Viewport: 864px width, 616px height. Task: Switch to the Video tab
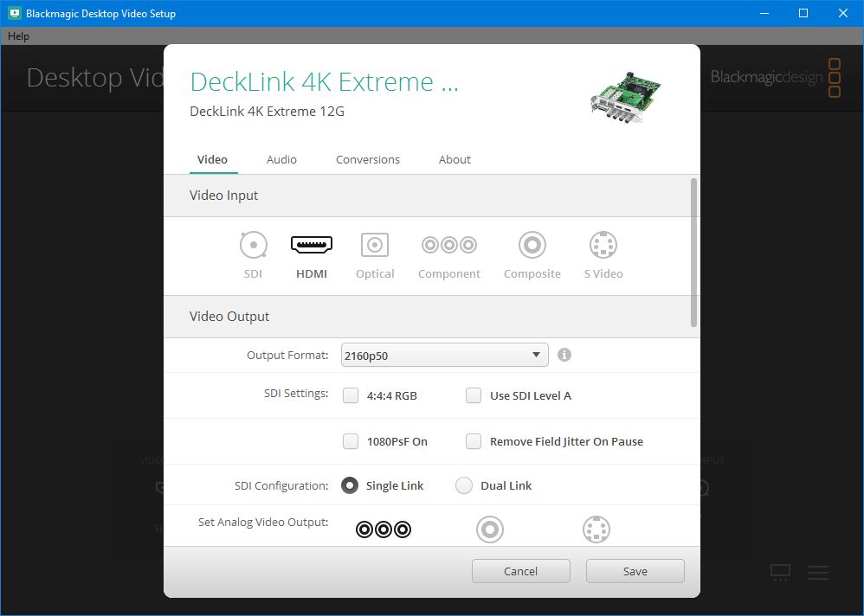(213, 160)
